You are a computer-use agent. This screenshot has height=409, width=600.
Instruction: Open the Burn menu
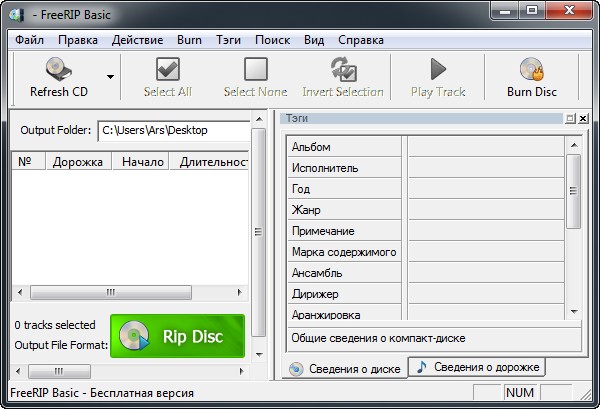pos(189,40)
